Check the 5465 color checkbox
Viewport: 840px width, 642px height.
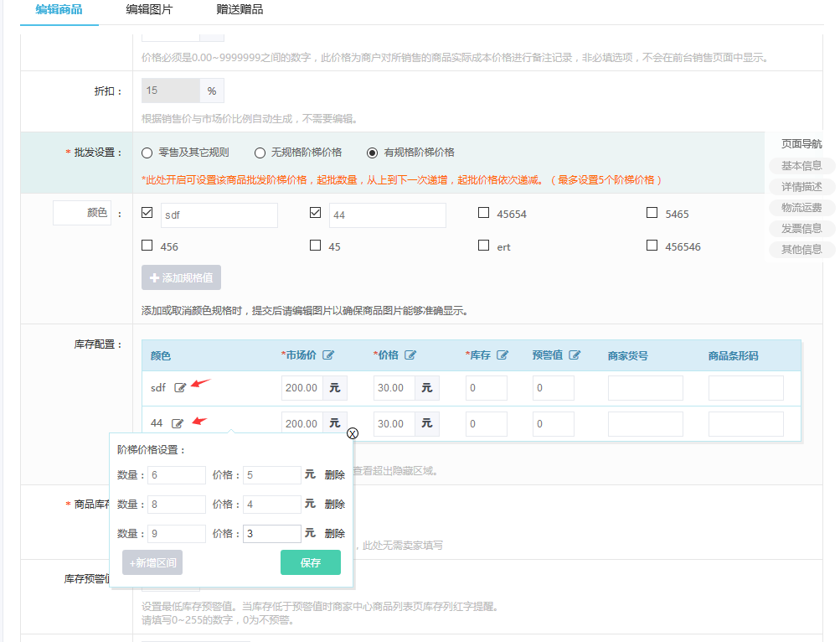tap(652, 213)
